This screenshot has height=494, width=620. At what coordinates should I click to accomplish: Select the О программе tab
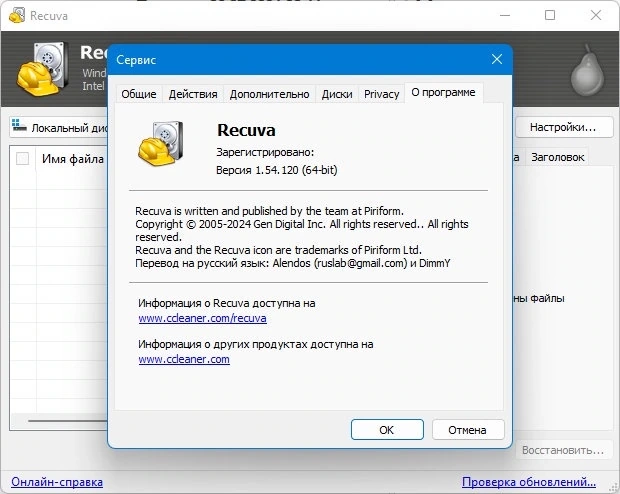pyautogui.click(x=443, y=93)
